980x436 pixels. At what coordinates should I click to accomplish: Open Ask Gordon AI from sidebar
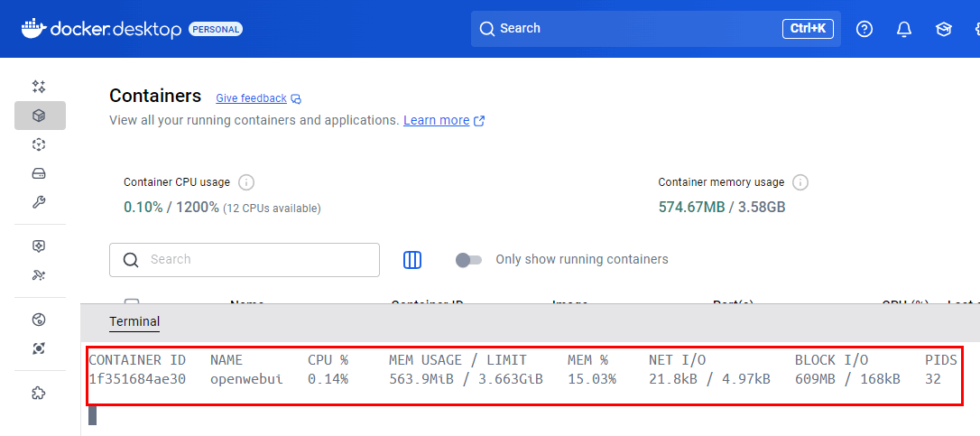(x=39, y=87)
